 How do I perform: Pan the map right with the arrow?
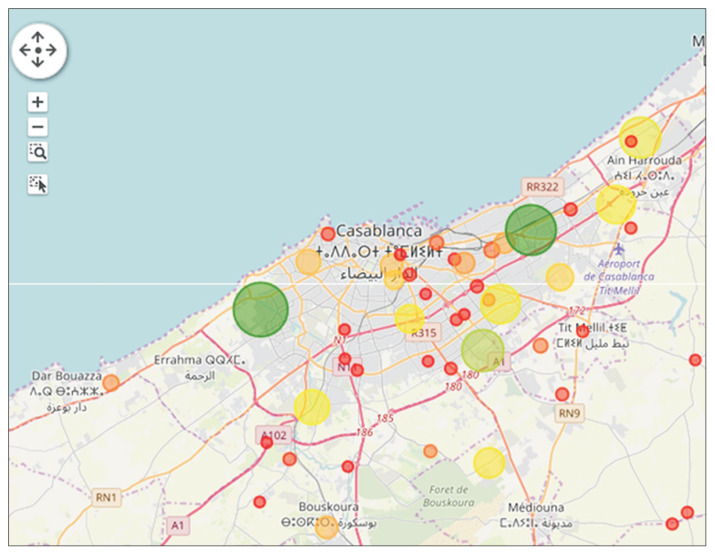[52, 50]
